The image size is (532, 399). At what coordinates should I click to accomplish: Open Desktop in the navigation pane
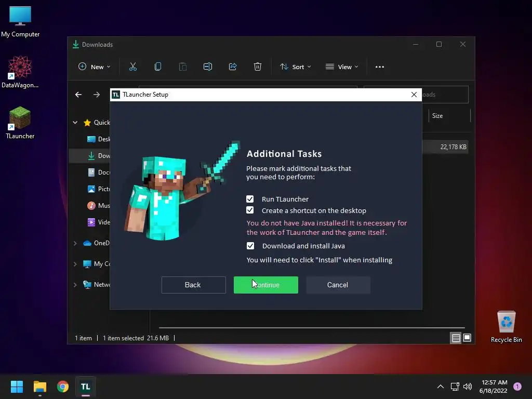click(99, 139)
